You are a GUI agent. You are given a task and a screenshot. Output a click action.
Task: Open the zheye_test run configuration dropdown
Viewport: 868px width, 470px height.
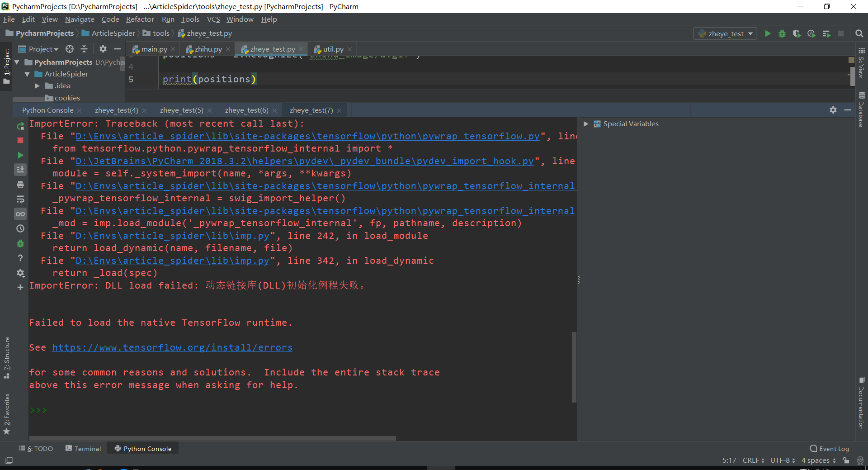pyautogui.click(x=725, y=34)
